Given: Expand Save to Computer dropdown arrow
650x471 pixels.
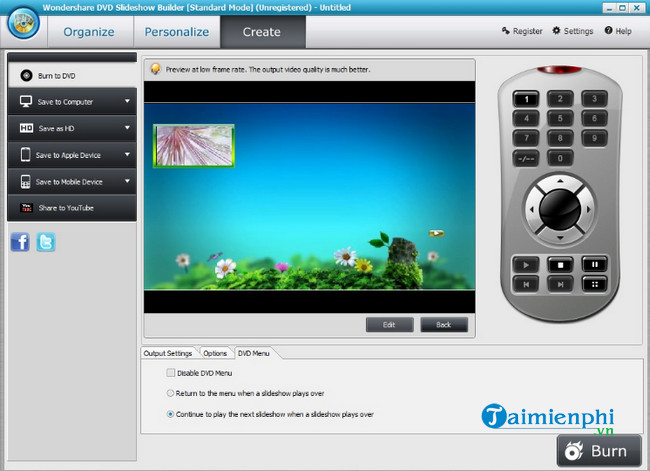Looking at the screenshot, I should tap(127, 101).
